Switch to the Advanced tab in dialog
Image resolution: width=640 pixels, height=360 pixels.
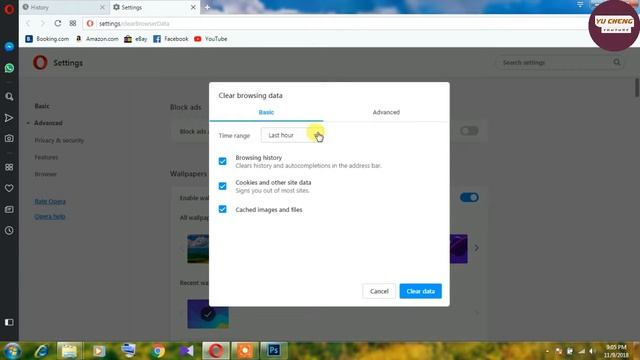pos(386,112)
